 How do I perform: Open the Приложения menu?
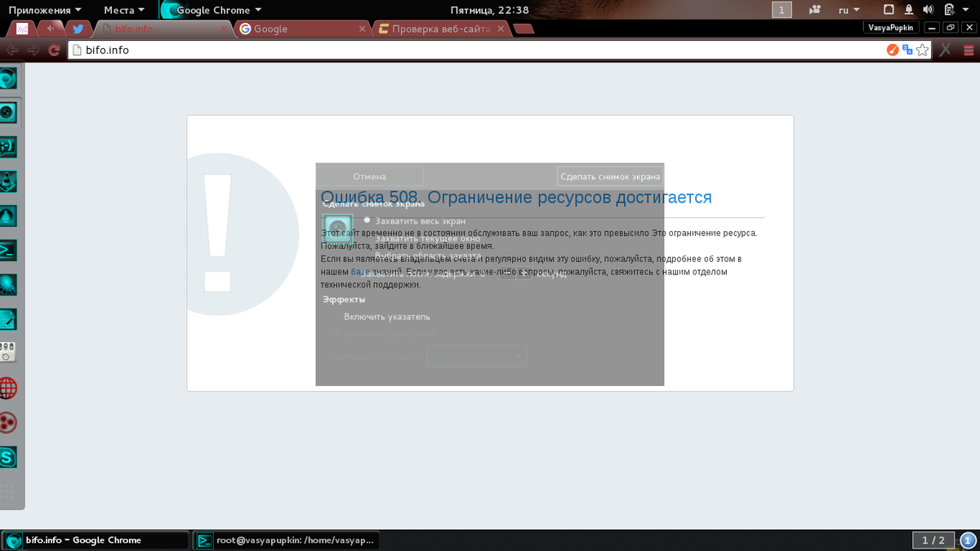[44, 10]
